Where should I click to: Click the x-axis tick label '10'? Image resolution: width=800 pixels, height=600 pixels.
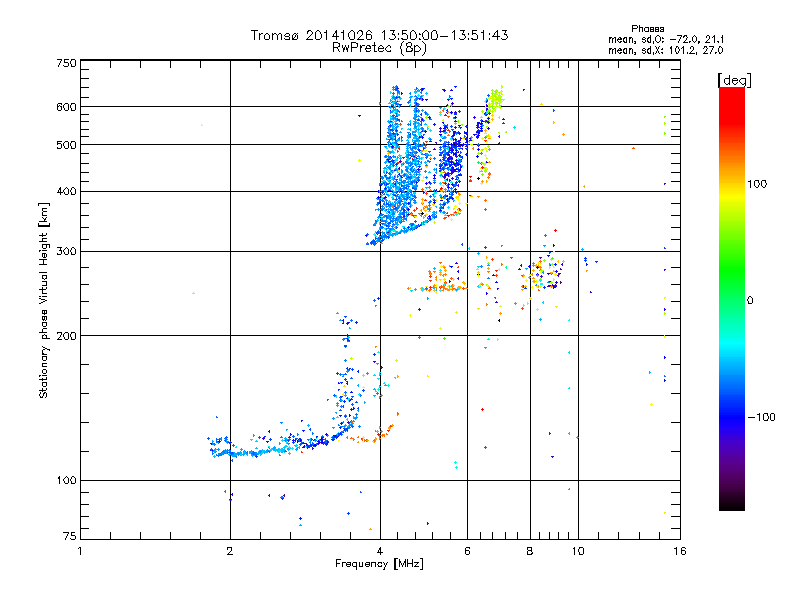pos(578,551)
